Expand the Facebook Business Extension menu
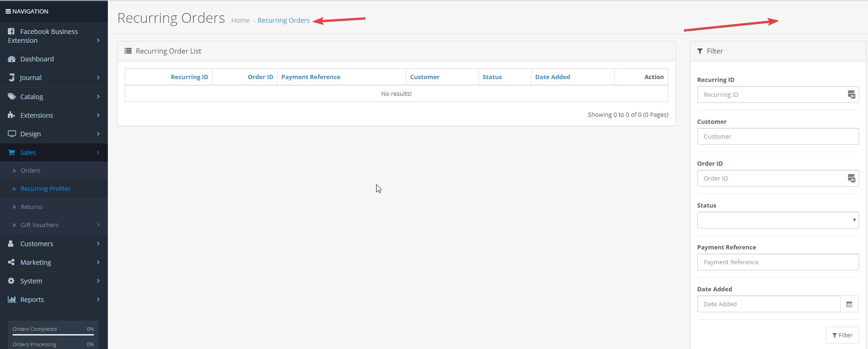The image size is (868, 349). [x=98, y=40]
